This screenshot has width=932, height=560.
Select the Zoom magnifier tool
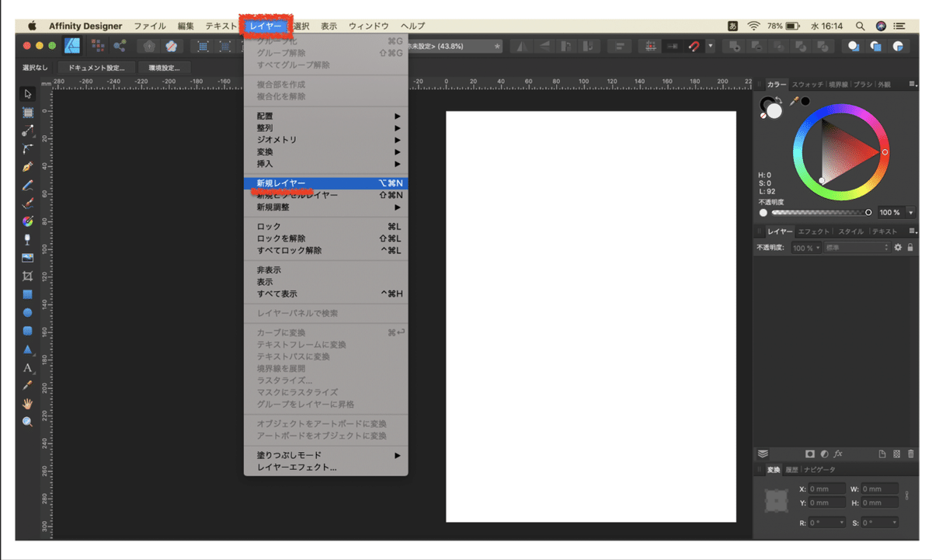pos(27,422)
